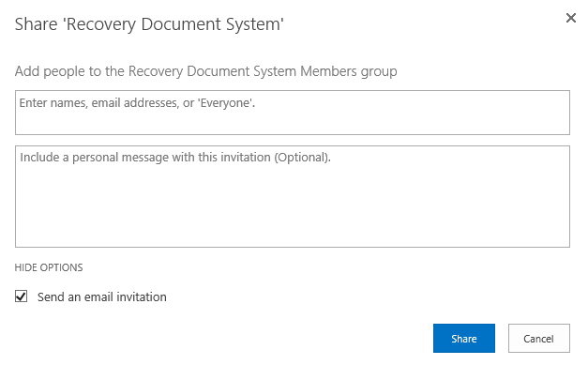The image size is (588, 380).
Task: Uncheck the Send an email invitation checkbox
Action: pyautogui.click(x=22, y=296)
